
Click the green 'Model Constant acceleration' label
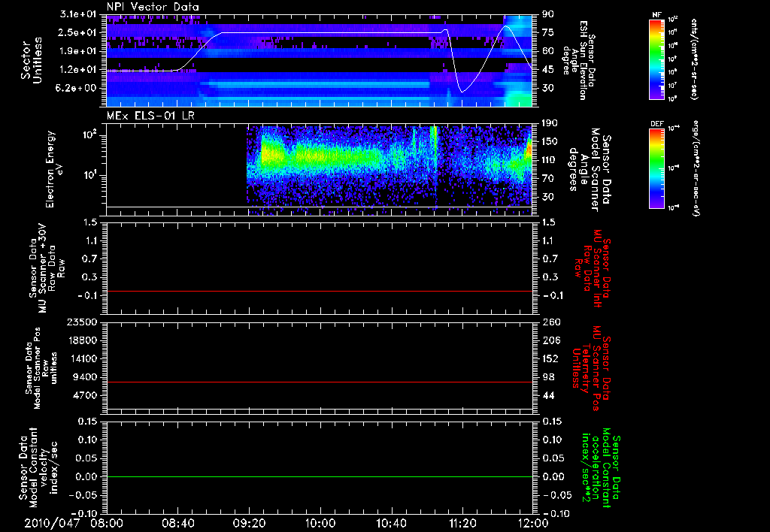click(600, 469)
